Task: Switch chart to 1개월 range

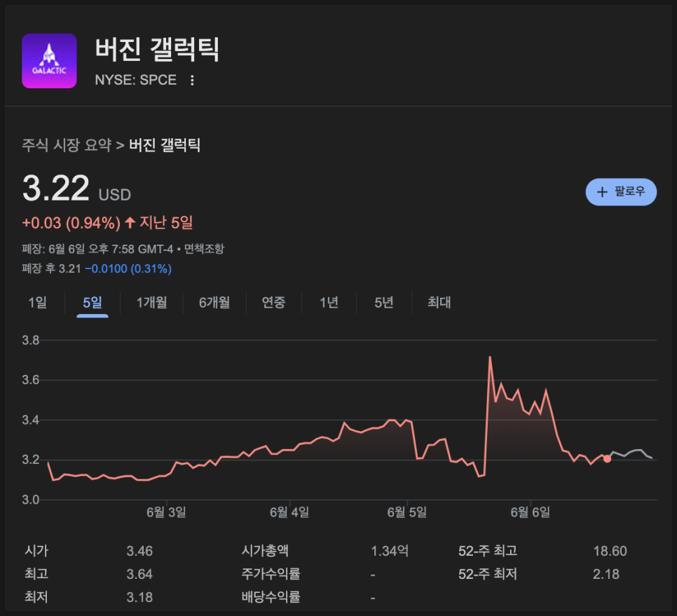Action: [151, 302]
